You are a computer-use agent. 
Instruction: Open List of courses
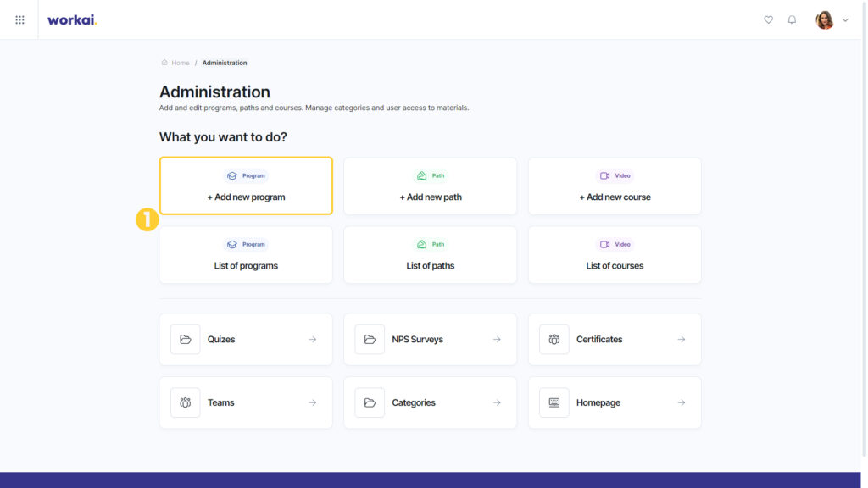point(615,254)
